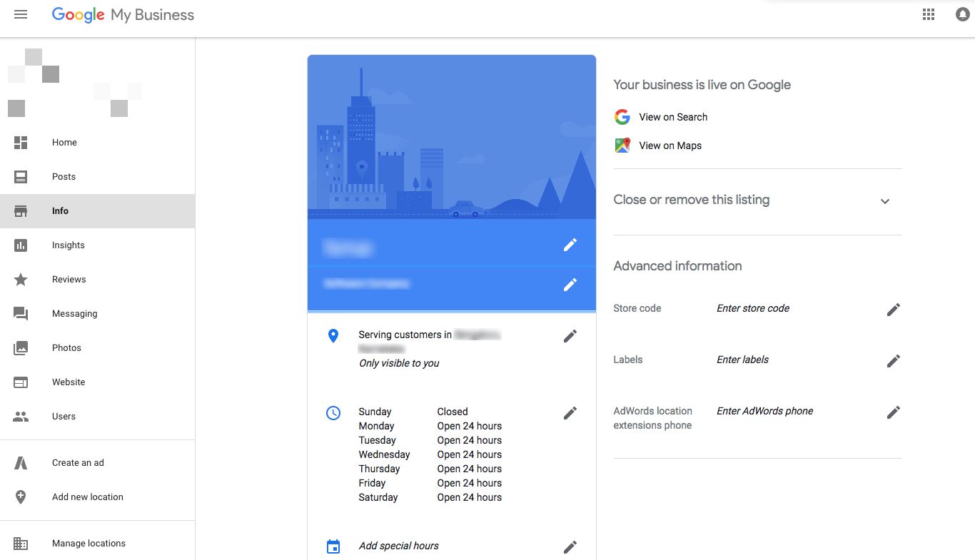Click the Home dashboard icon
975x560 pixels.
pyautogui.click(x=21, y=143)
